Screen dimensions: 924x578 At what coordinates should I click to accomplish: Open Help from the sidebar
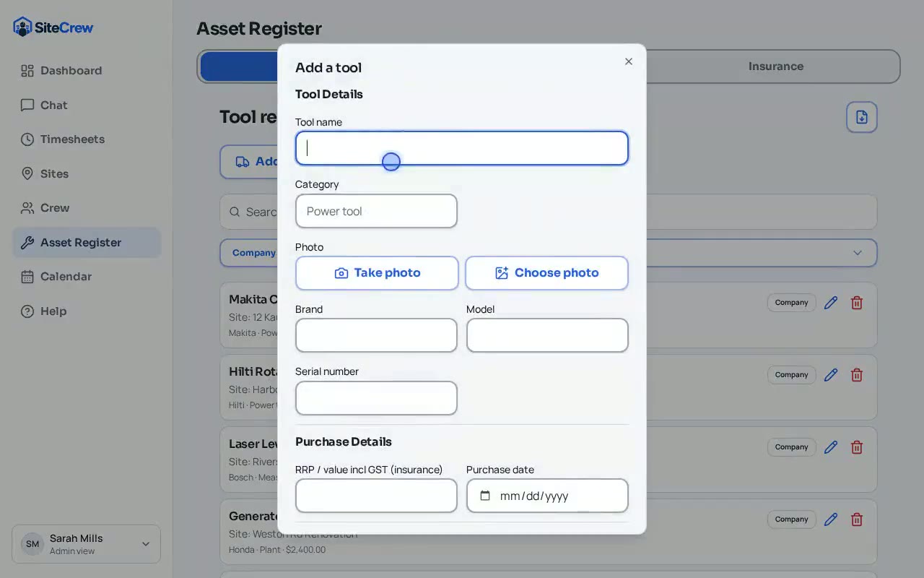click(87, 311)
